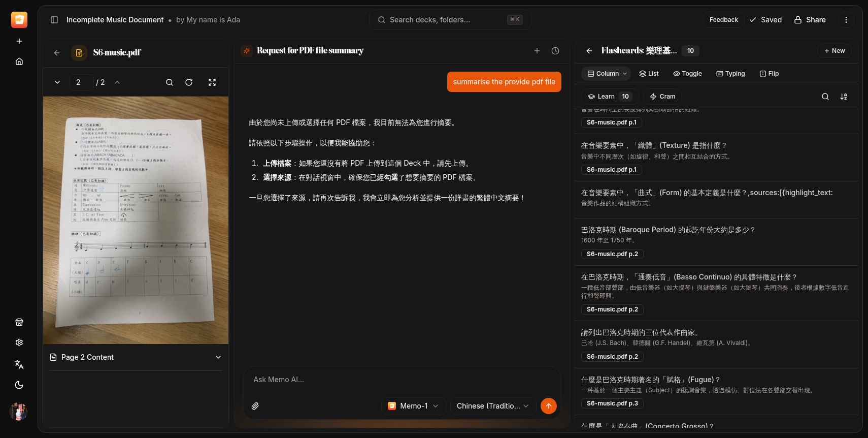
Task: Open the Memo-1 model dropdown
Action: click(x=413, y=406)
